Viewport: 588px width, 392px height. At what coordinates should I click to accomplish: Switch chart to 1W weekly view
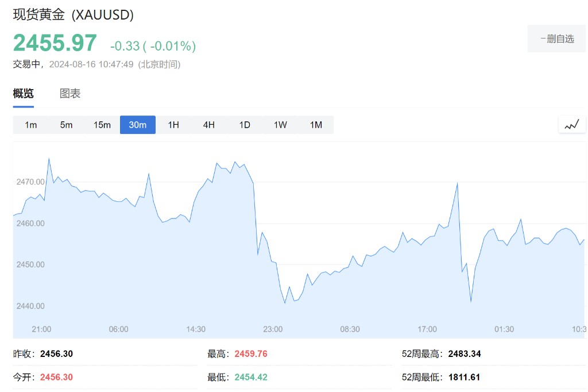[280, 125]
